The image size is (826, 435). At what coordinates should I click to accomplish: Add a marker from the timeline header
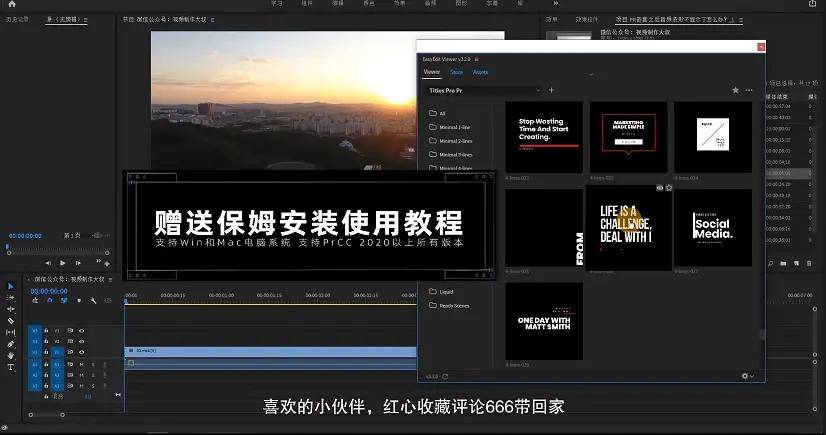pyautogui.click(x=79, y=301)
